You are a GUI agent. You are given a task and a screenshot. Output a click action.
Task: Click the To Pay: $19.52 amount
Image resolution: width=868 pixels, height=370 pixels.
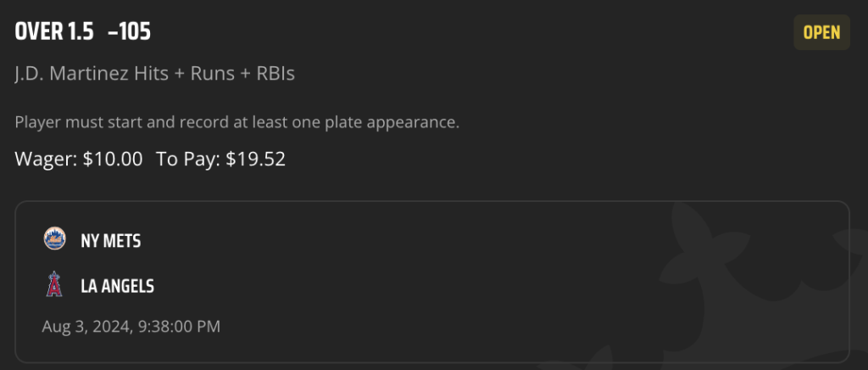pos(221,159)
